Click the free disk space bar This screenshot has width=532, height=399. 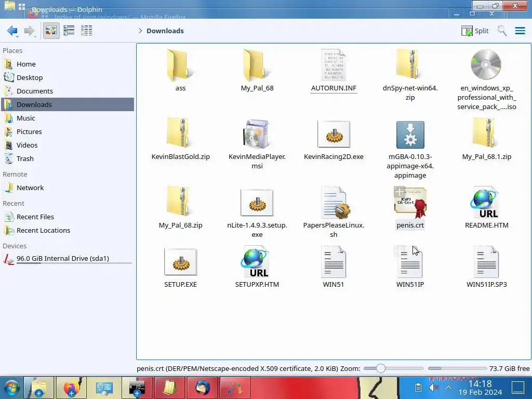(457, 368)
